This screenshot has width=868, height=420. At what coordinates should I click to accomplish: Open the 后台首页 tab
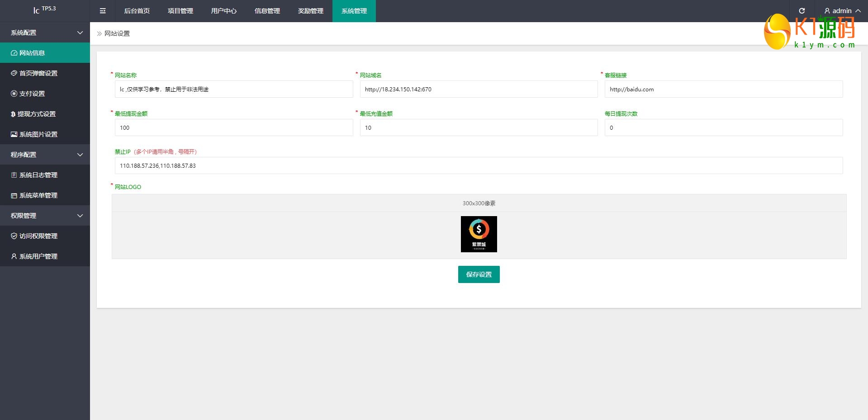coord(137,11)
